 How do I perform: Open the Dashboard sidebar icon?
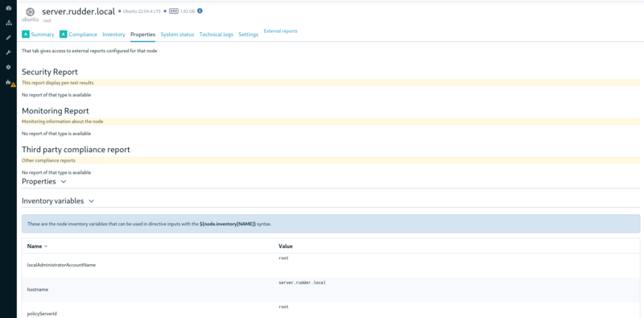tap(8, 8)
